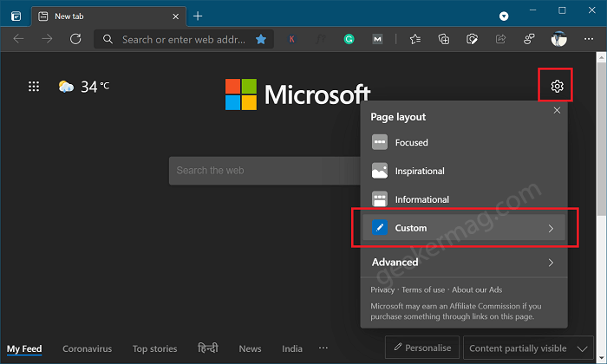Open the f? extension icon
Viewport: 607px width, 364px height.
click(321, 39)
